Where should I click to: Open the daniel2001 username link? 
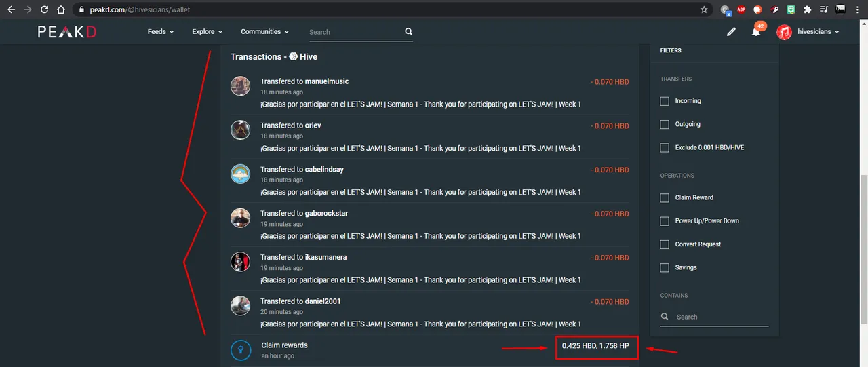click(x=323, y=301)
